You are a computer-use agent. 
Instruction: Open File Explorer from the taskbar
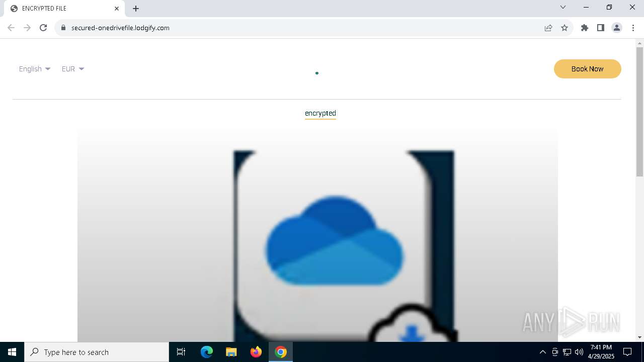pos(231,352)
